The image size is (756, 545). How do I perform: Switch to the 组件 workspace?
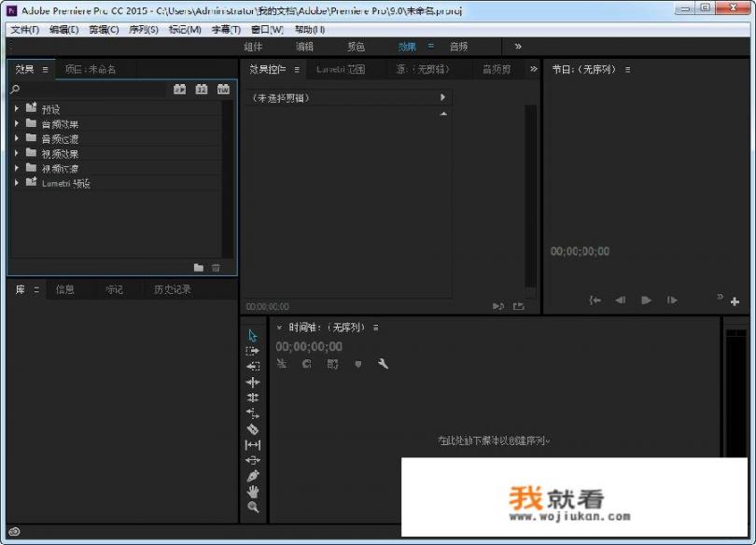point(253,47)
